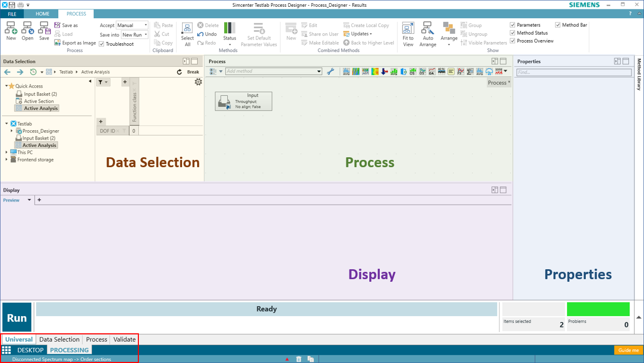Open the Save into dropdown

tap(135, 35)
